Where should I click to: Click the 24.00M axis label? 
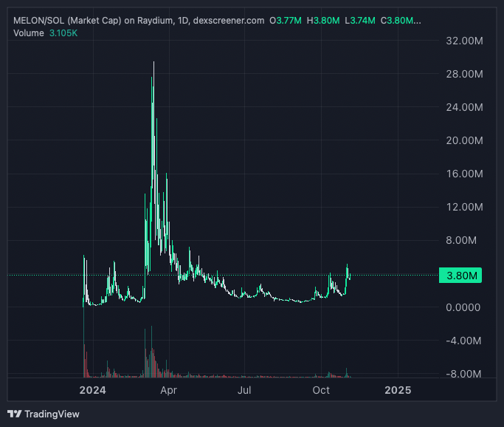pos(464,107)
